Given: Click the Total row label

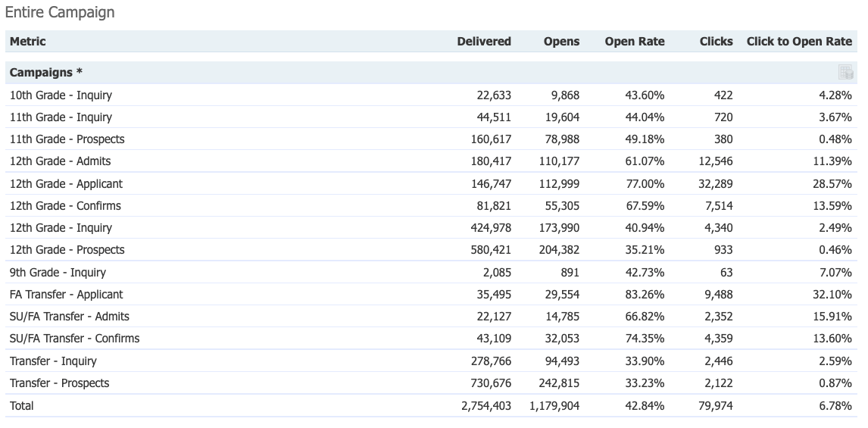Looking at the screenshot, I should (x=21, y=406).
